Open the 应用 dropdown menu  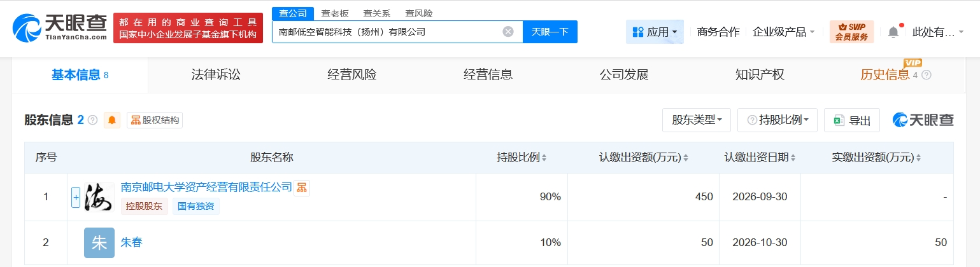pos(655,32)
